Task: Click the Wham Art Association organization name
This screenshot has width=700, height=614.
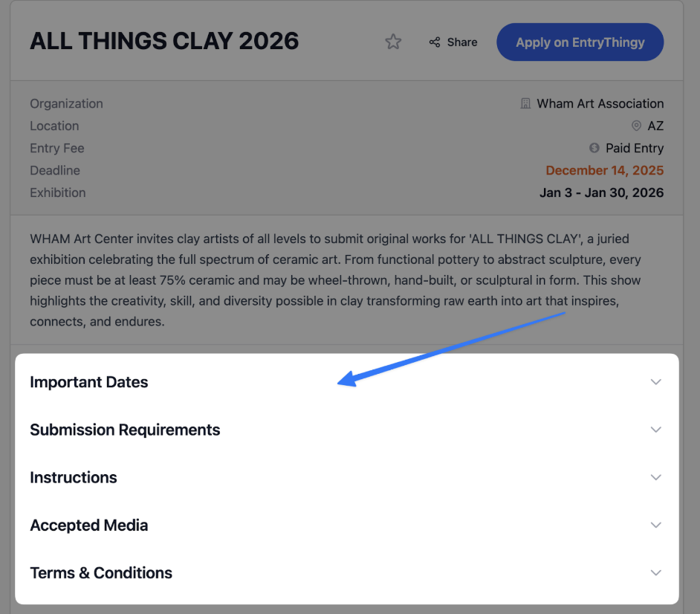Action: 600,103
